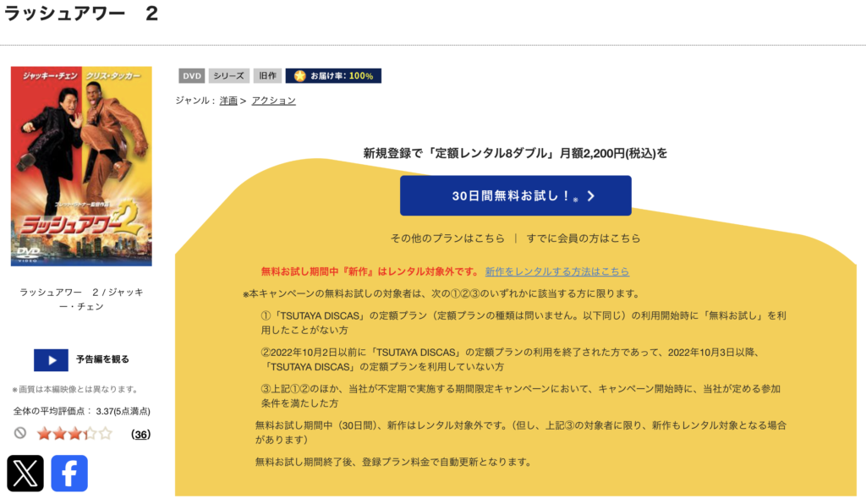The width and height of the screenshot is (866, 504).
Task: Open the アクション genre link
Action: pyautogui.click(x=273, y=101)
